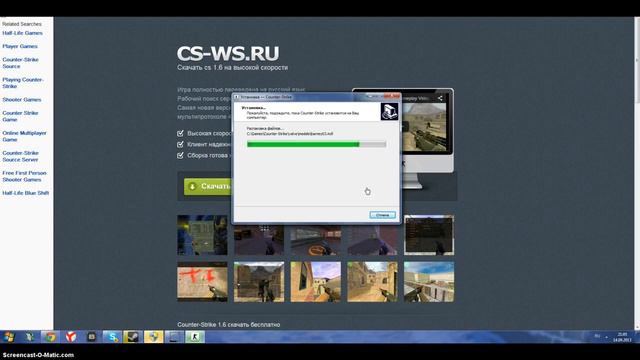Image resolution: width=640 pixels, height=360 pixels.
Task: Click the green Скачать download button
Action: [x=208, y=187]
